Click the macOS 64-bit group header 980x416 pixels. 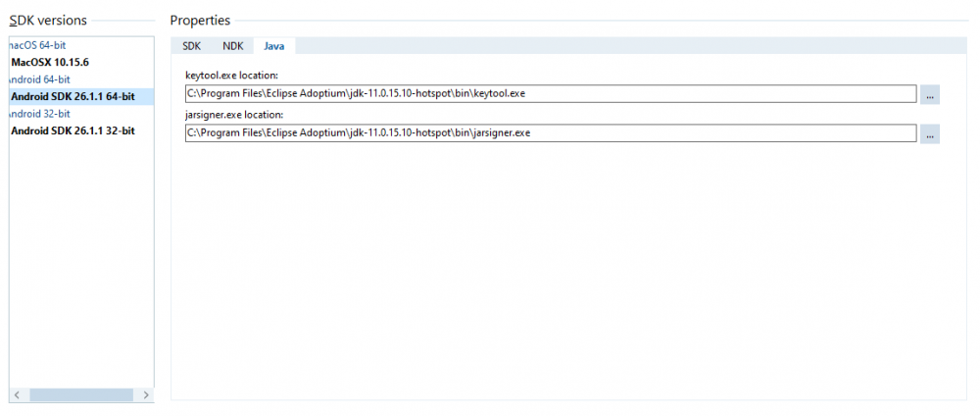click(39, 46)
